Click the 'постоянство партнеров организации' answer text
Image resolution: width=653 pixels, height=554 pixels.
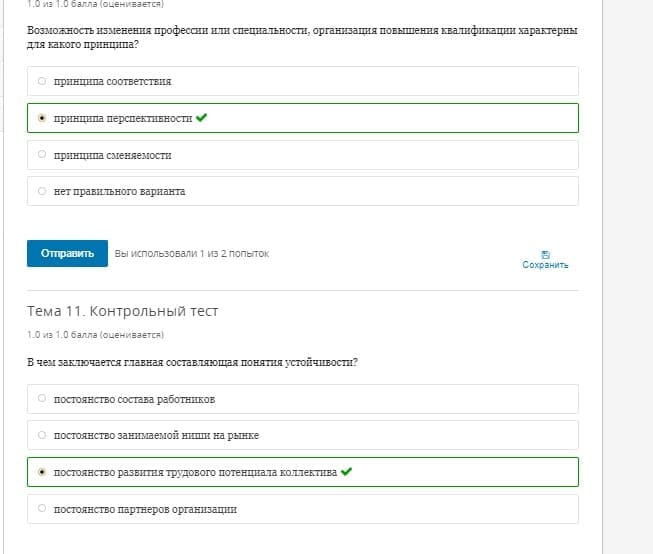tap(145, 509)
